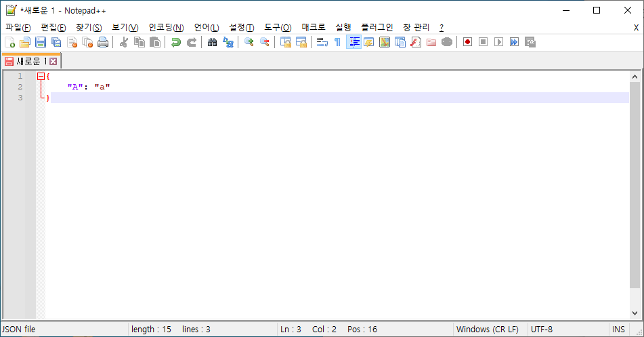
Task: Open the 창 관리 menu
Action: pos(416,28)
